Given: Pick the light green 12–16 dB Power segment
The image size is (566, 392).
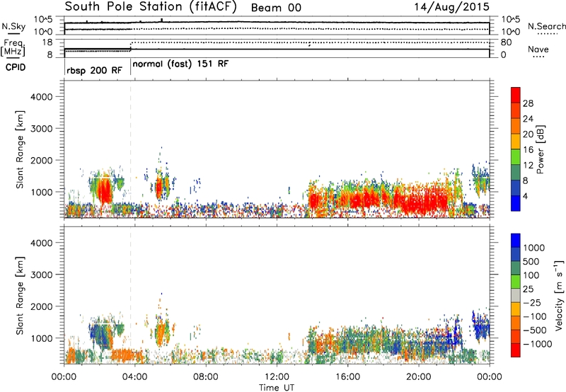Looking at the screenshot, I should pos(516,157).
